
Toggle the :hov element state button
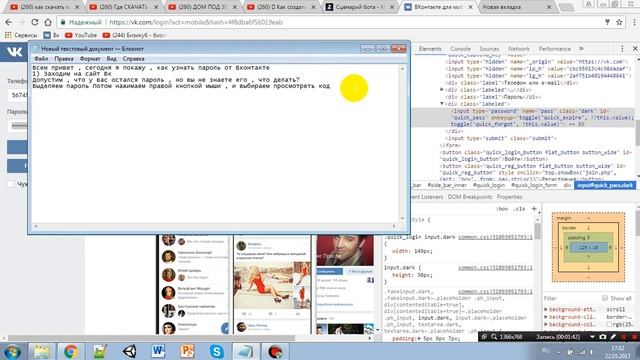click(x=502, y=209)
